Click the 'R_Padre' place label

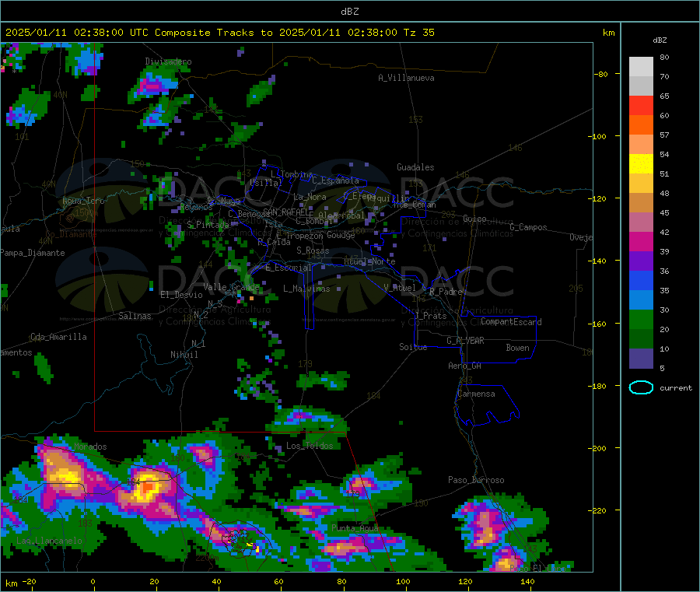coord(446,292)
